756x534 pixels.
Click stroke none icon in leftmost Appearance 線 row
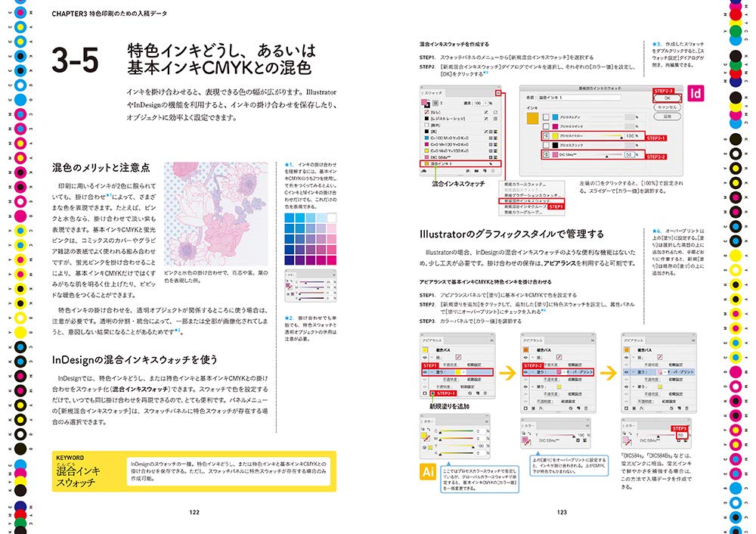pos(458,357)
